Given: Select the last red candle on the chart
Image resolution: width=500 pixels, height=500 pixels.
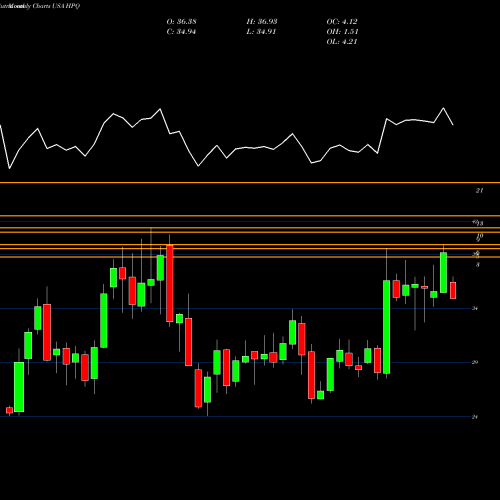Looking at the screenshot, I should point(453,290).
